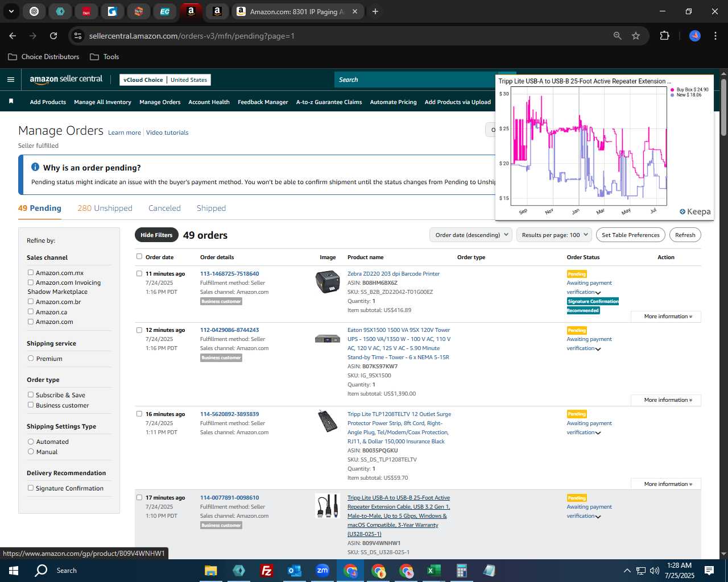Image resolution: width=728 pixels, height=582 pixels.
Task: Bookmark this page with the star icon
Action: click(636, 36)
